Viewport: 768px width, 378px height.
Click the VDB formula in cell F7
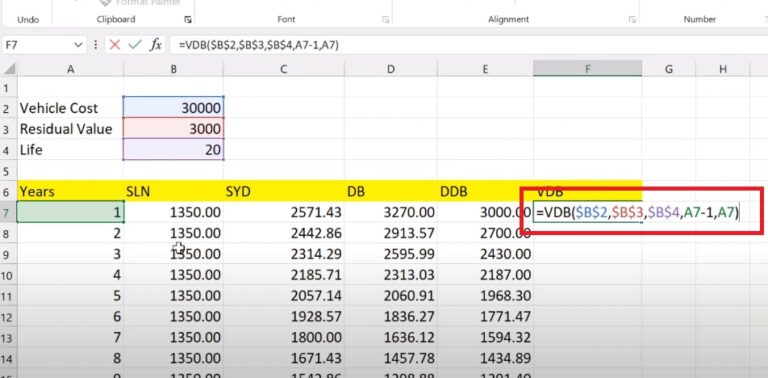coord(638,213)
